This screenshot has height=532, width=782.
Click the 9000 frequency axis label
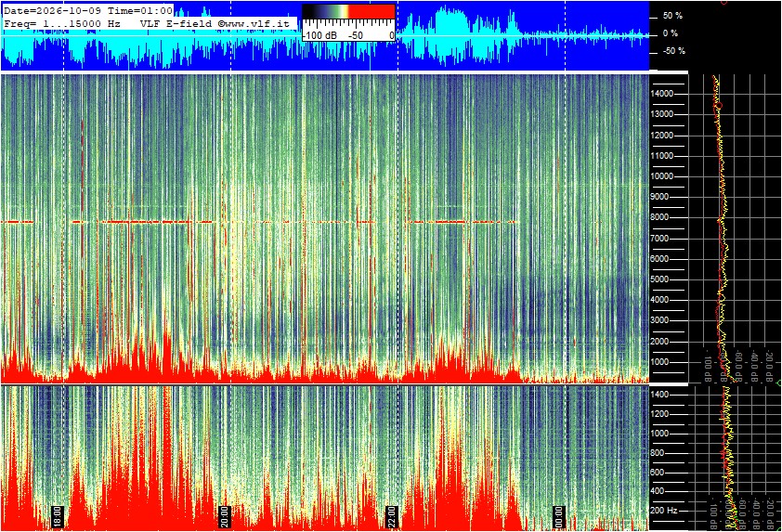660,197
